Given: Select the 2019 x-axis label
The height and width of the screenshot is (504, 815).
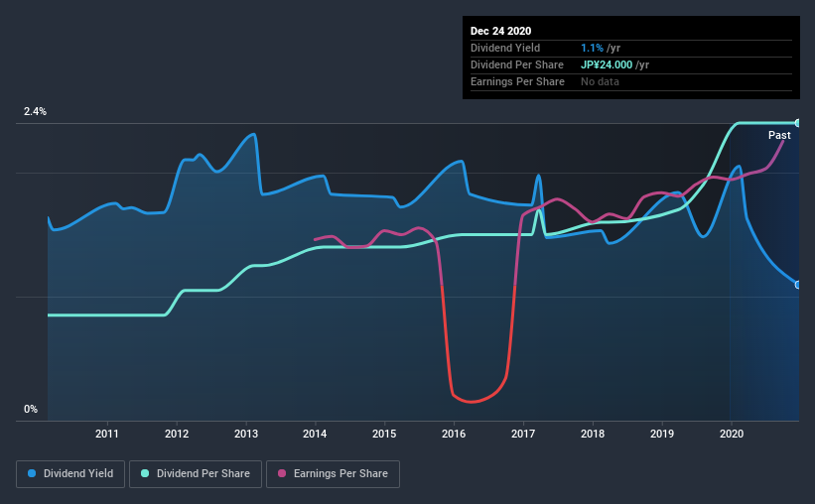Looking at the screenshot, I should 662,434.
